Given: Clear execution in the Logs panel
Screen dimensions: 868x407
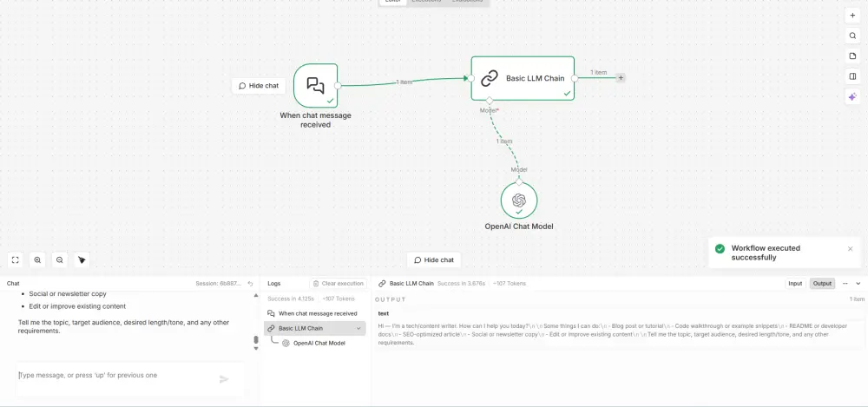Looking at the screenshot, I should [339, 284].
